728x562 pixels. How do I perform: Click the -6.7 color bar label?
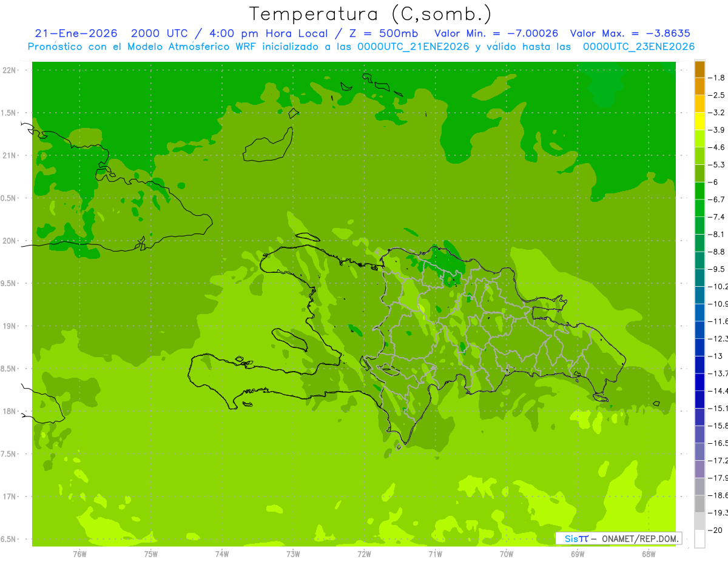(x=716, y=199)
